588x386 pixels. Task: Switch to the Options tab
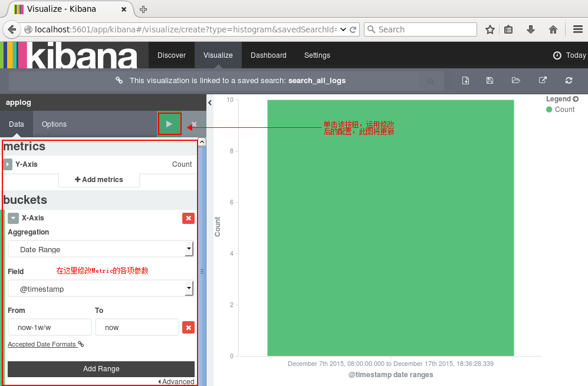click(54, 124)
